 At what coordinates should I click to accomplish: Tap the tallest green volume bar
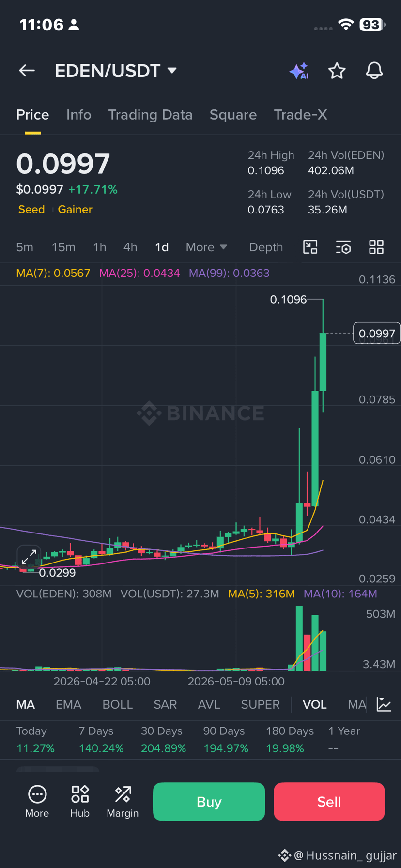click(x=299, y=639)
